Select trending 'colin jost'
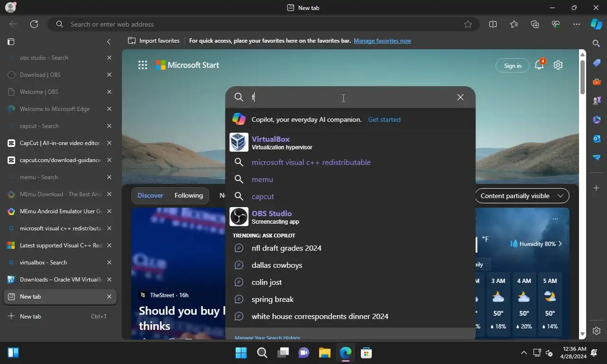Screen dimensions: 607x364 pyautogui.click(x=350, y=282)
